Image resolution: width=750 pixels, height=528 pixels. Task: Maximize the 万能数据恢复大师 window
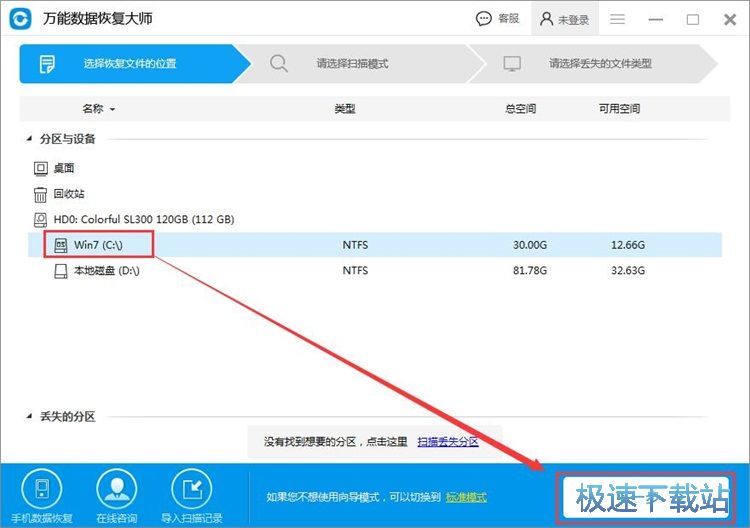(693, 20)
